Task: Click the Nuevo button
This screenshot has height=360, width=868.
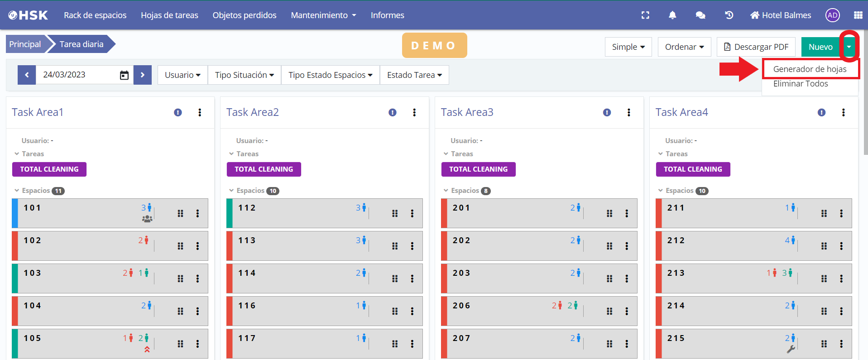Action: click(x=820, y=47)
